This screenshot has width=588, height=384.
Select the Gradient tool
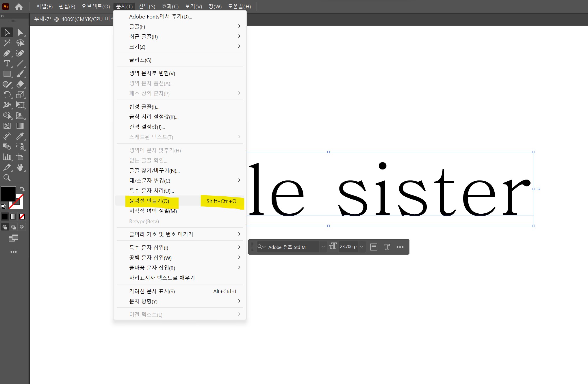click(x=20, y=126)
